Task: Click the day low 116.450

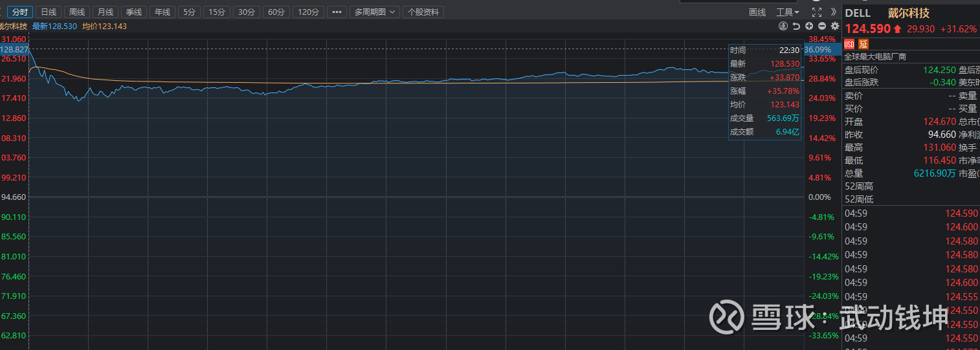Action: 939,160
